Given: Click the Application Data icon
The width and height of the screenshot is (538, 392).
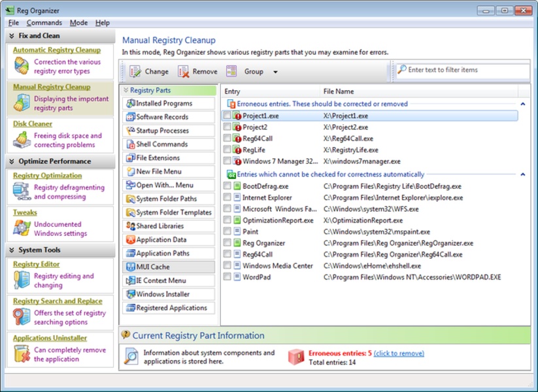Looking at the screenshot, I should point(130,239).
